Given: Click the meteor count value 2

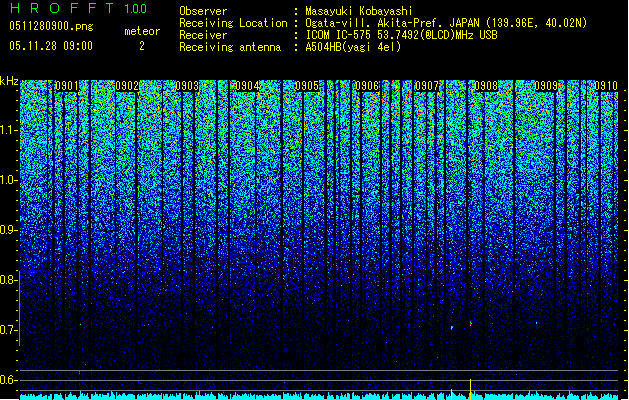Looking at the screenshot, I should point(142,46).
